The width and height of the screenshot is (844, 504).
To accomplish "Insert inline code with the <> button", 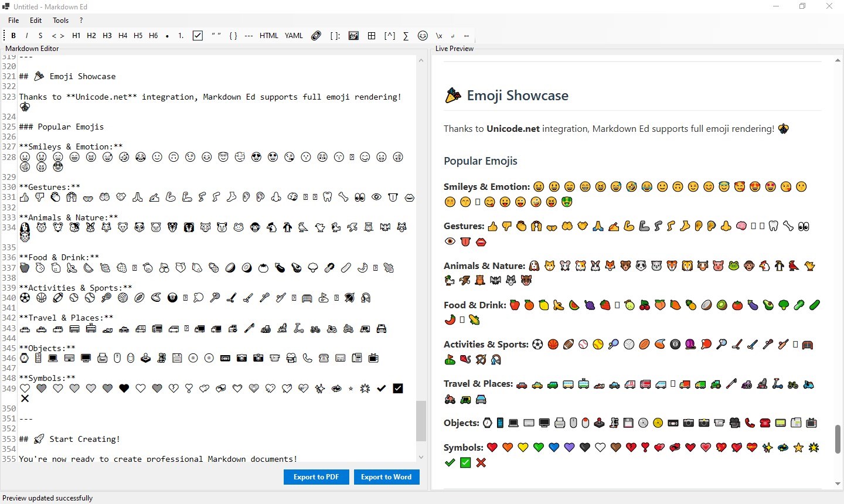I will point(58,36).
